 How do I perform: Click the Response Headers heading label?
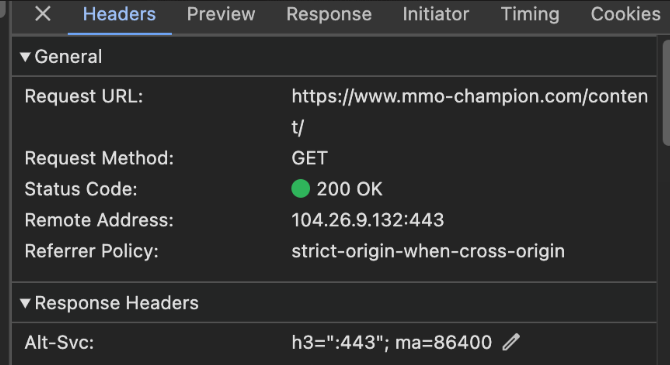(x=117, y=303)
